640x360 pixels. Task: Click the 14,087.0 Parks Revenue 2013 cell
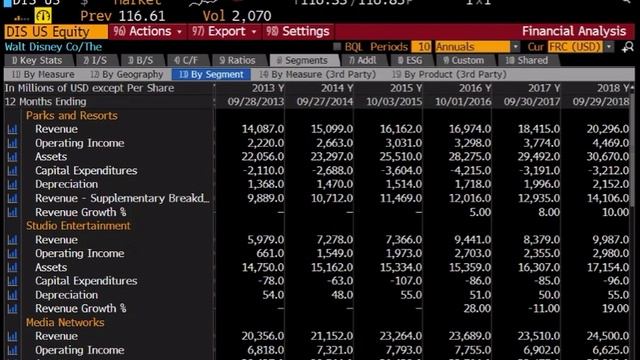(263, 129)
